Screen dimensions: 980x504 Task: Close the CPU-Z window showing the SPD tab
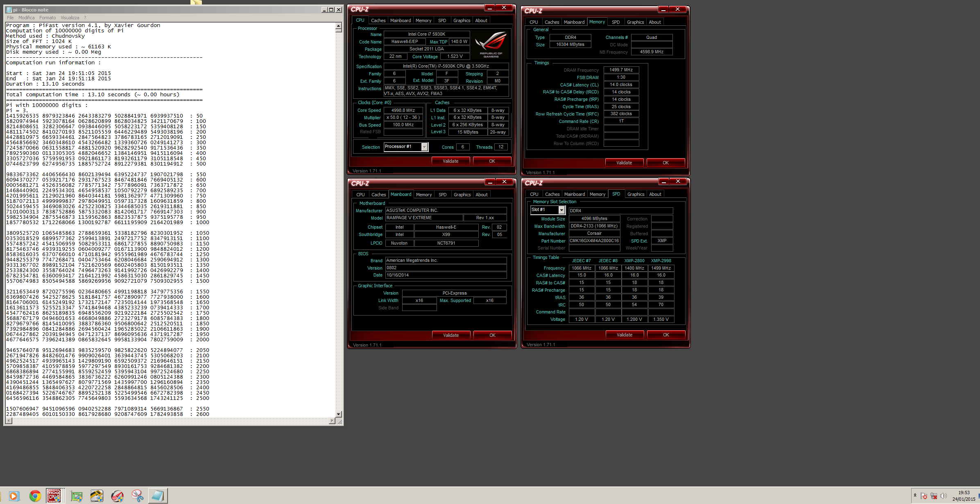pyautogui.click(x=678, y=181)
